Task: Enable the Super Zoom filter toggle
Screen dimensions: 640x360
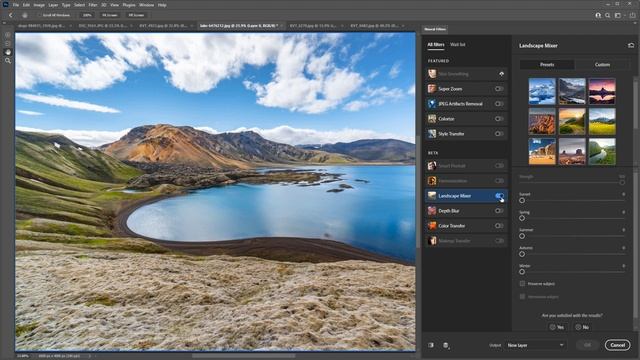Action: [499, 89]
